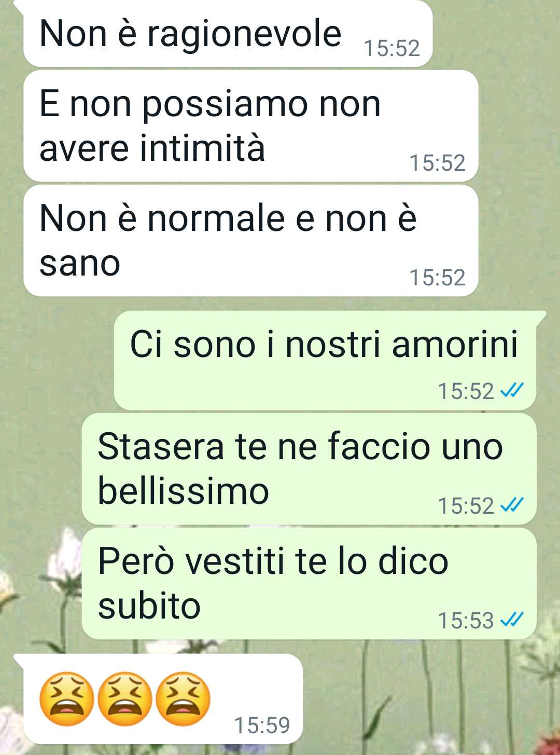560x755 pixels.
Task: Tap the first weary-face emoji in the last message
Action: tap(67, 698)
